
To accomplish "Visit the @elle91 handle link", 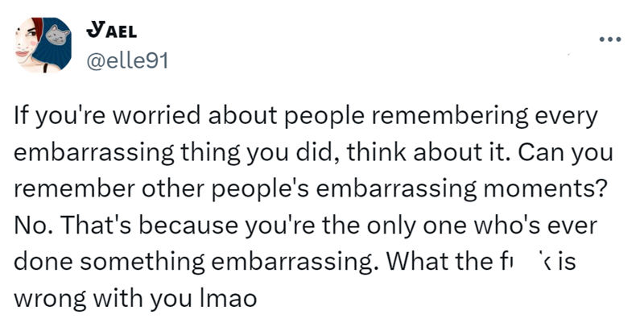I will [x=127, y=62].
